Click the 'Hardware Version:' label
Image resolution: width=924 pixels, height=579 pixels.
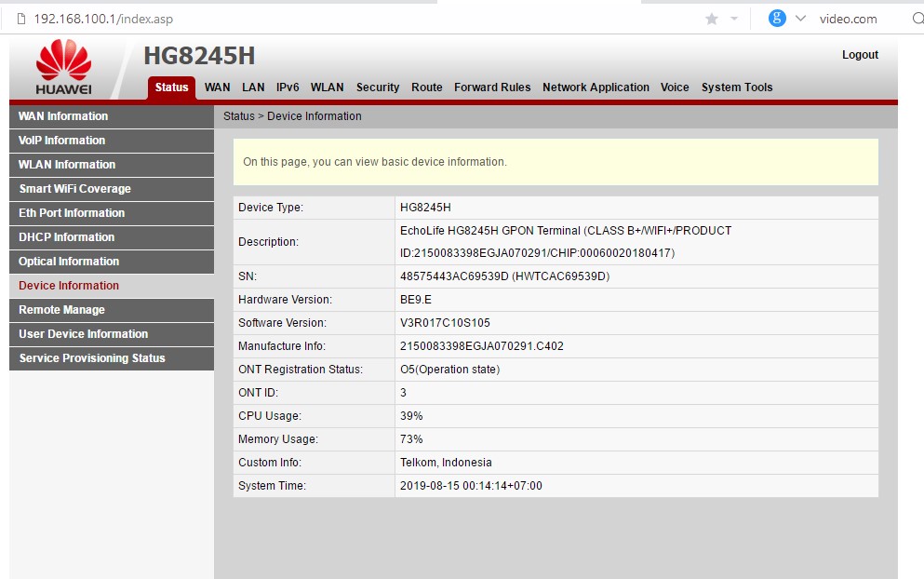tap(286, 300)
